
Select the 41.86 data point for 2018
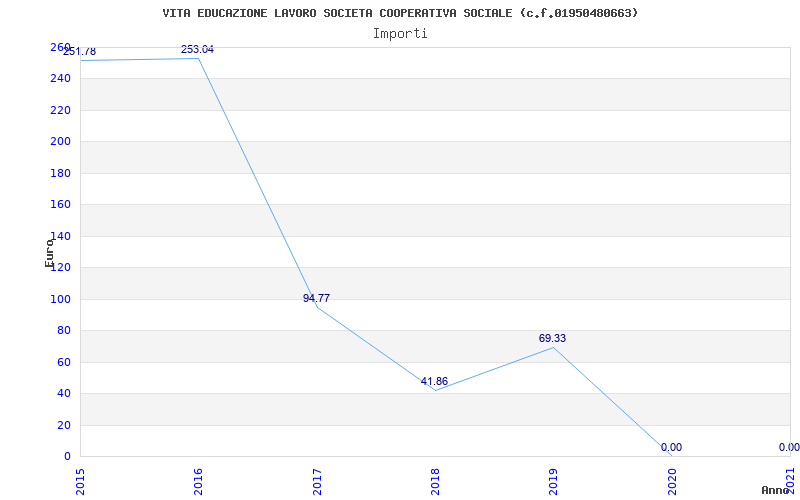[434, 382]
